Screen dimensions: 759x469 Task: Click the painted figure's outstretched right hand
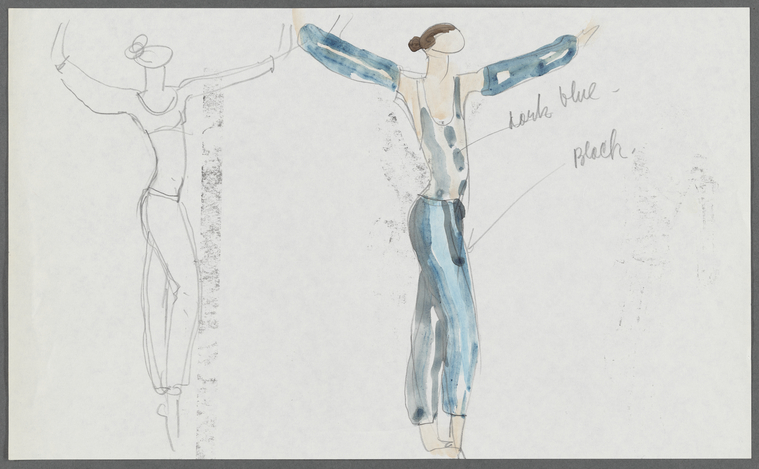[587, 35]
